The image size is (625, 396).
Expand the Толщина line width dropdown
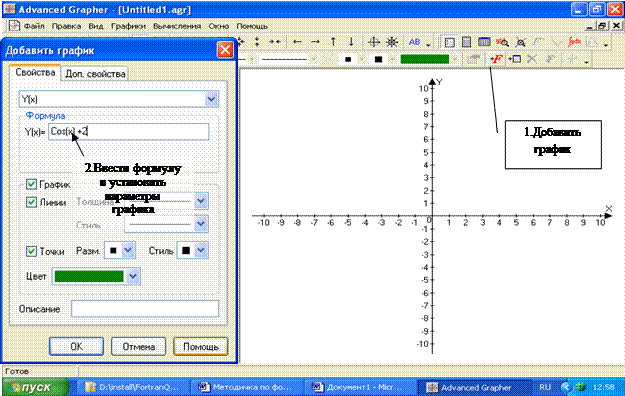point(201,201)
